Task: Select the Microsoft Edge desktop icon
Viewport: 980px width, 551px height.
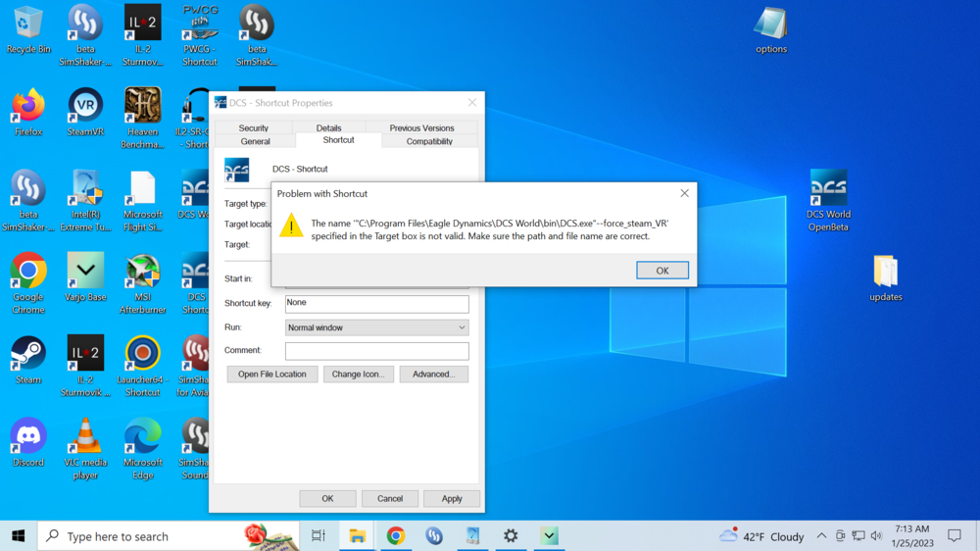Action: point(142,448)
